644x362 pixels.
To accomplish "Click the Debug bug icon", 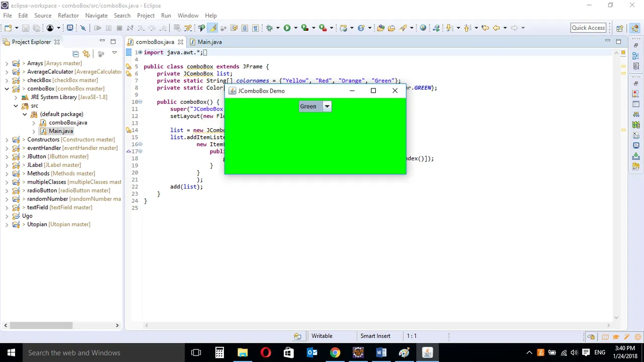I will point(269,28).
